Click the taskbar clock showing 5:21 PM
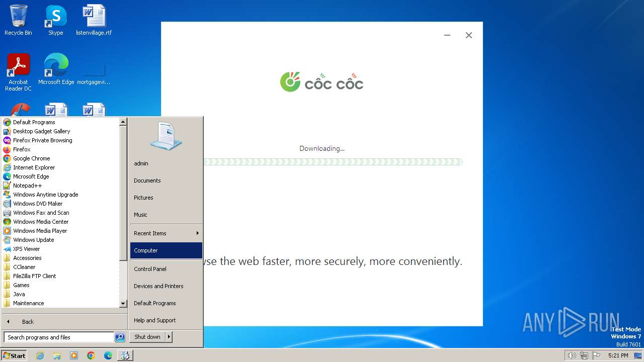644x362 pixels. click(x=618, y=355)
